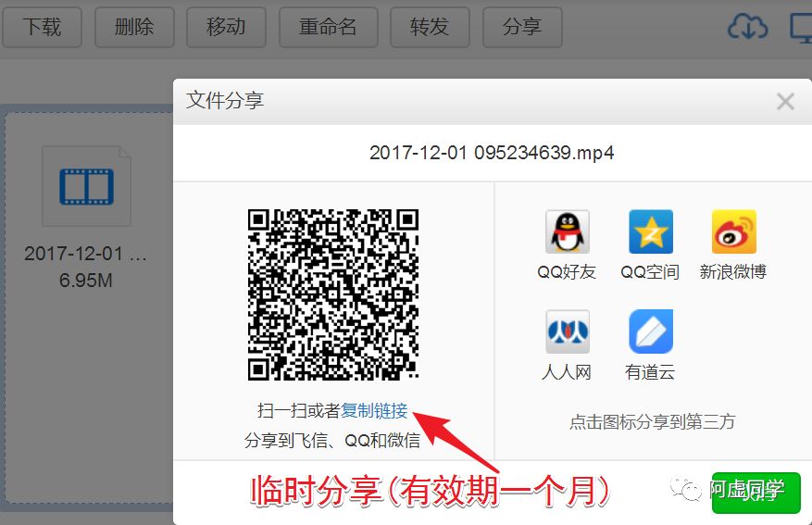
Task: Click the file name 2017-12-01 095234639.mp4
Action: [492, 153]
